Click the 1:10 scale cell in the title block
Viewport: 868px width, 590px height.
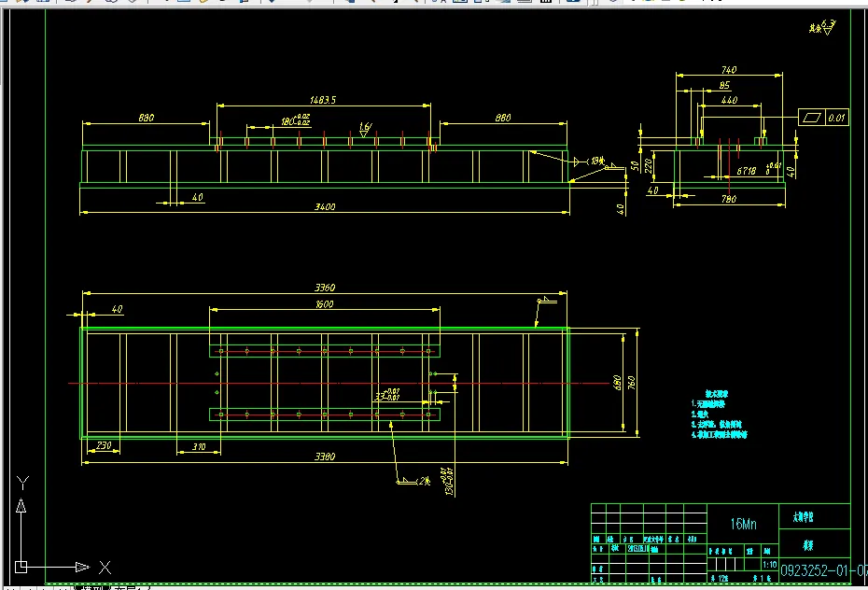point(769,565)
